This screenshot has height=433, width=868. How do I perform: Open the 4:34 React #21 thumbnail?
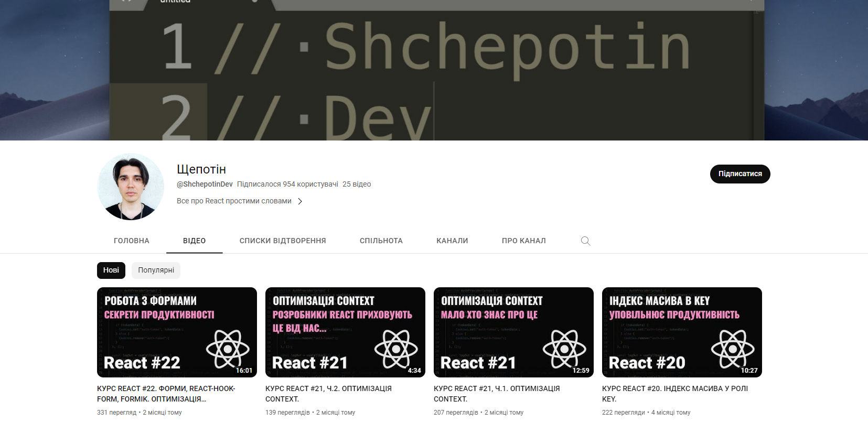pyautogui.click(x=345, y=332)
